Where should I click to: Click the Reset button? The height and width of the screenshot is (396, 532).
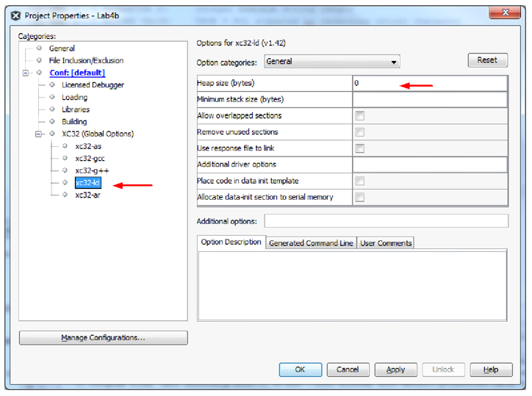click(x=488, y=60)
